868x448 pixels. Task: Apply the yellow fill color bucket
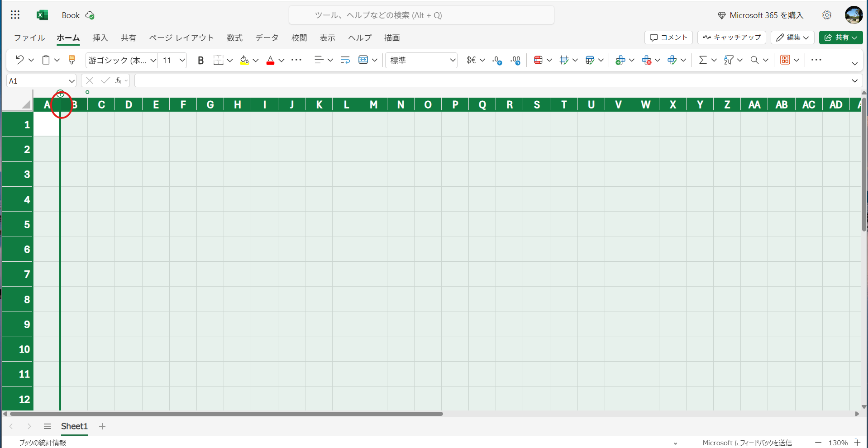(x=244, y=60)
